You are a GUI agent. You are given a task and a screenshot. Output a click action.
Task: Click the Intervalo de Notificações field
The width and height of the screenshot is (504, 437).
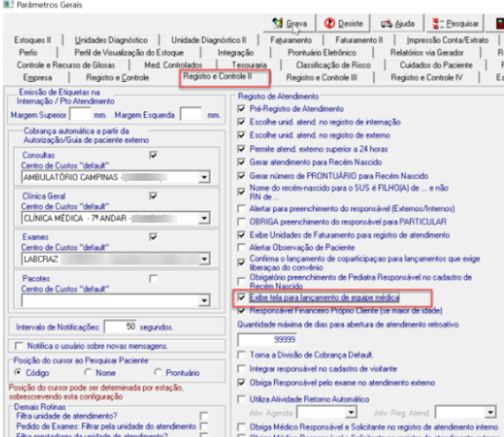tap(121, 327)
